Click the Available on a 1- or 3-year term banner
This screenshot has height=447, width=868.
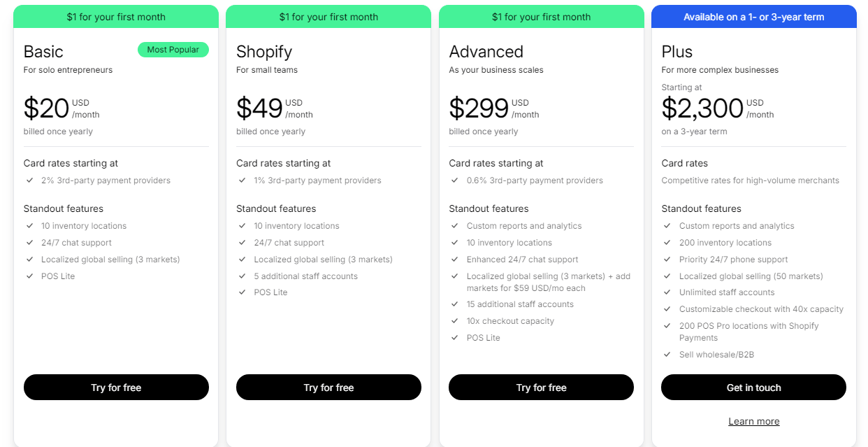coord(753,16)
